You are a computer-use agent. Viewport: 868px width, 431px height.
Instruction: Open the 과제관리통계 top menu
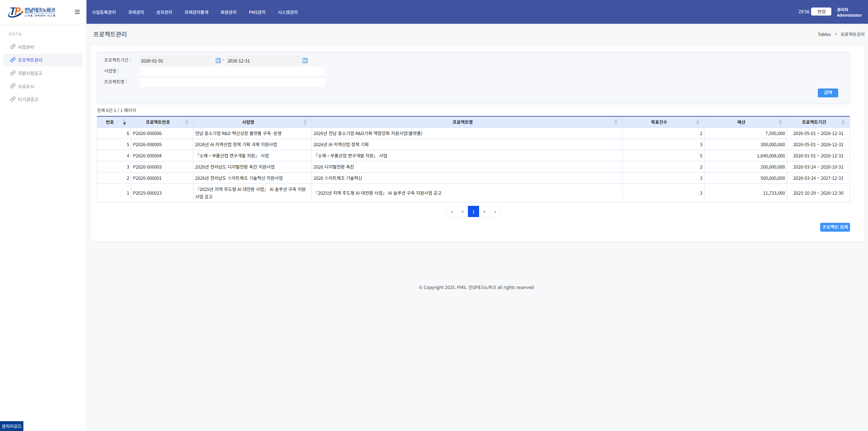pos(196,12)
